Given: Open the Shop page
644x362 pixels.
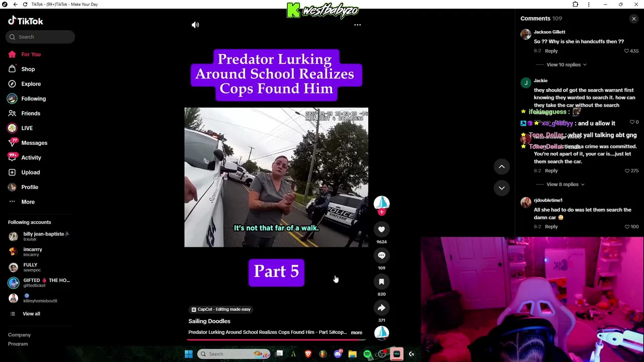Looking at the screenshot, I should [x=21, y=69].
